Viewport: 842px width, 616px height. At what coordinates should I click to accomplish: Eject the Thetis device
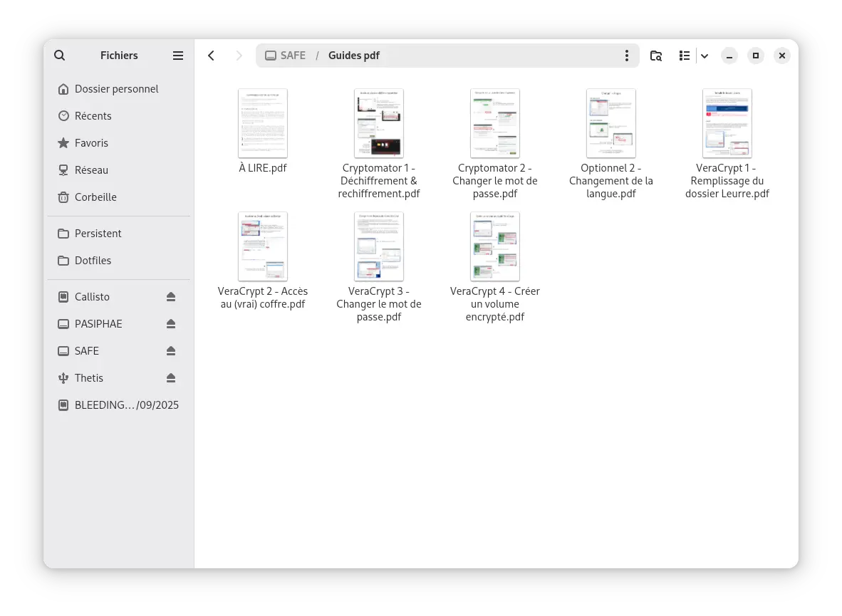point(171,378)
